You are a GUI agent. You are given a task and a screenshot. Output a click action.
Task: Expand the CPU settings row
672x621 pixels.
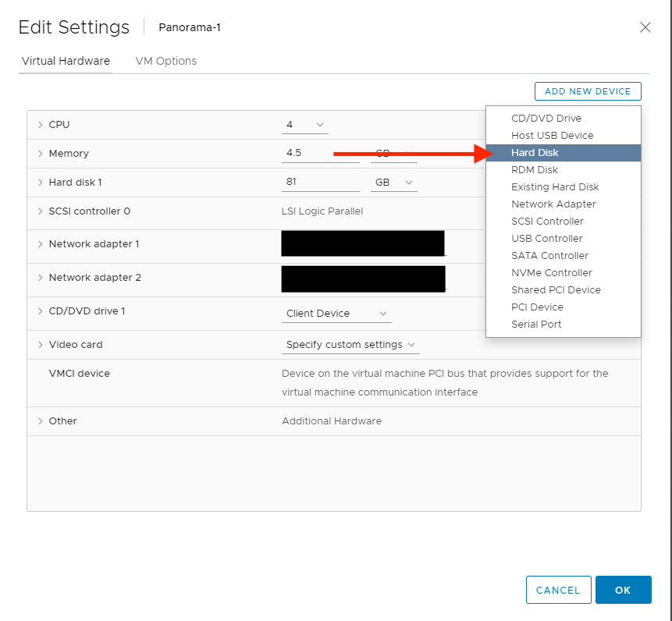click(x=40, y=125)
